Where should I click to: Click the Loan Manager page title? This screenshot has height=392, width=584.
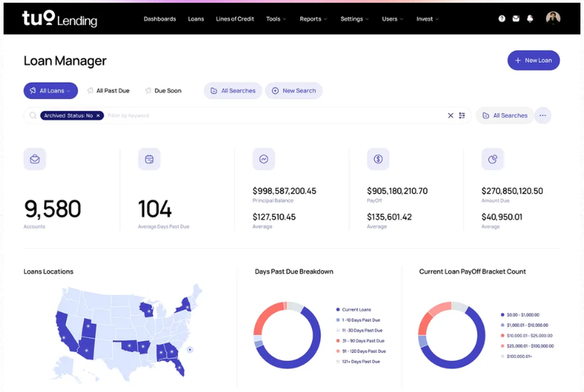click(65, 61)
